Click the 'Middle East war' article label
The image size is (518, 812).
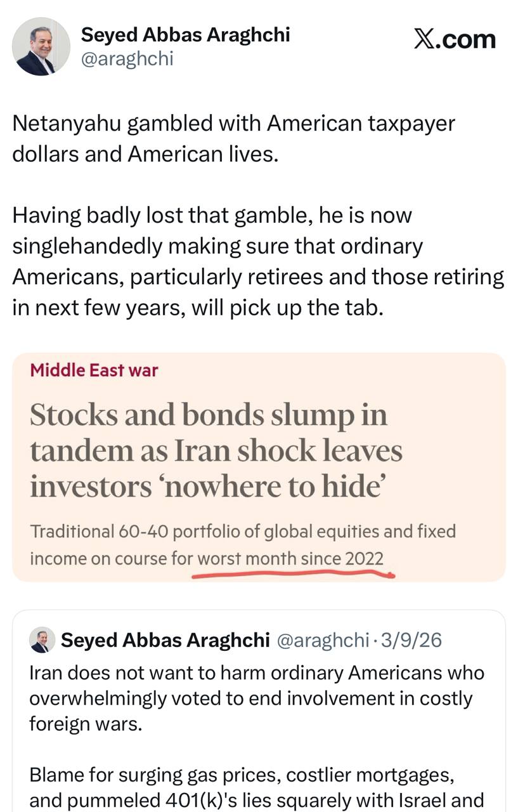(94, 370)
